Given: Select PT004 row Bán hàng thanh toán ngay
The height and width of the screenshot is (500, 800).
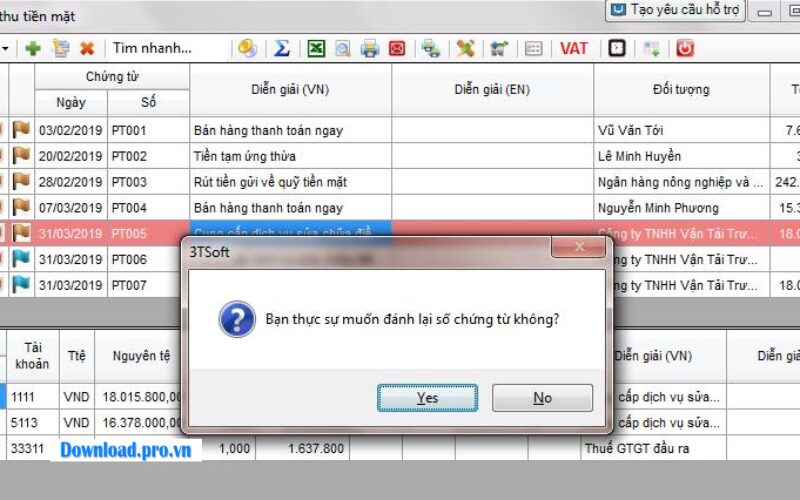Looking at the screenshot, I should click(x=290, y=208).
